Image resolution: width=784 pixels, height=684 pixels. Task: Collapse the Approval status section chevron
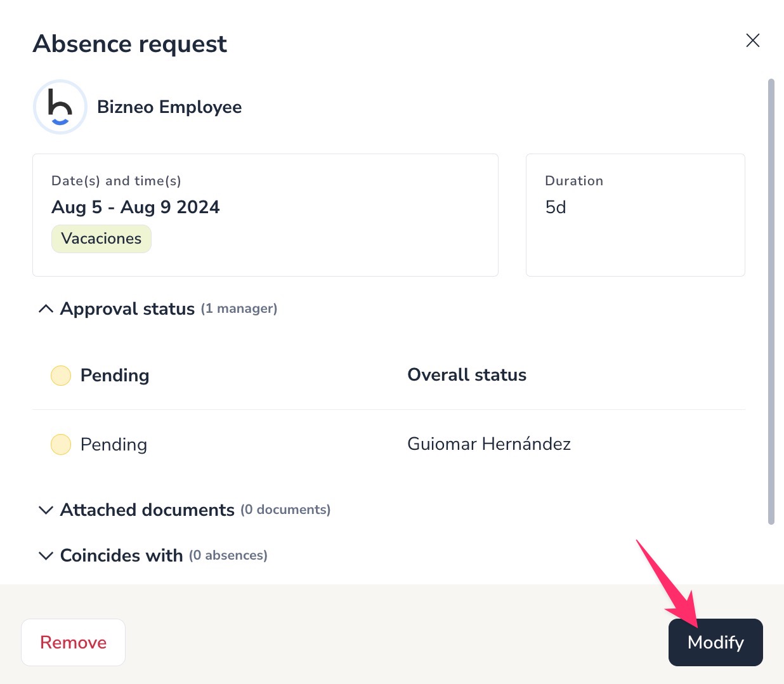[46, 309]
